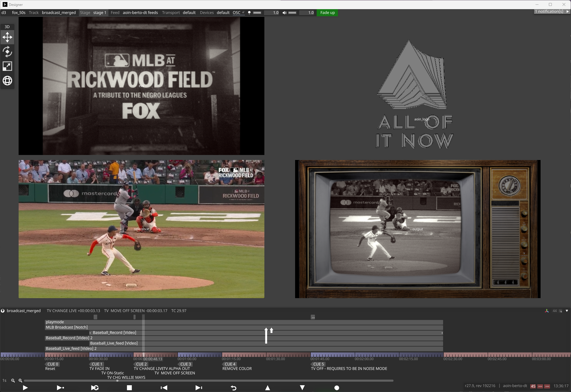Viewport: 571px width, 392px height.
Task: Jump to CUE 3 marker
Action: pos(185,364)
